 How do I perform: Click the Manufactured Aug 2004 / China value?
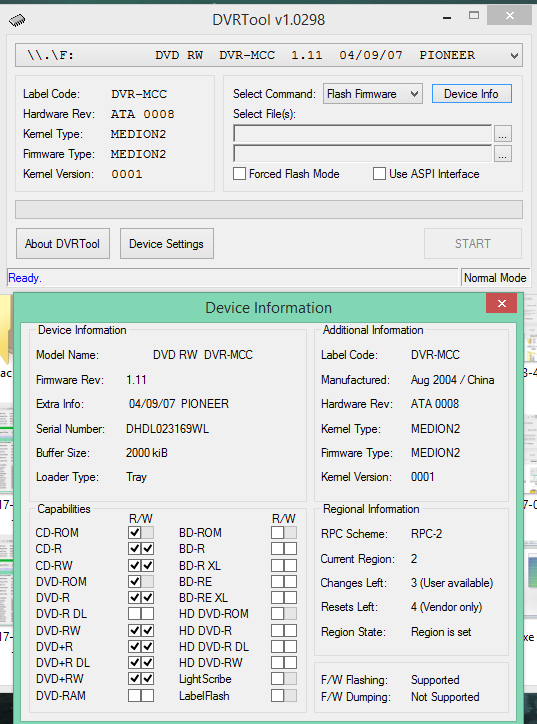click(x=453, y=380)
